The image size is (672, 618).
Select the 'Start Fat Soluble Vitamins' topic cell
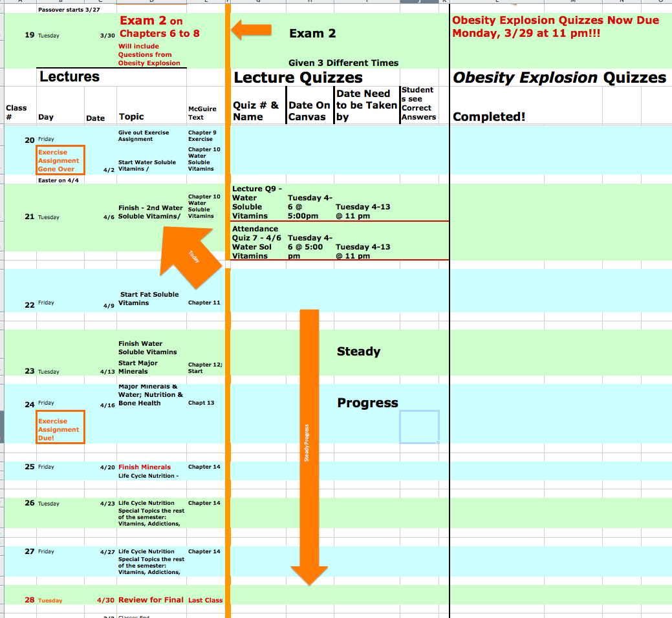coord(149,299)
